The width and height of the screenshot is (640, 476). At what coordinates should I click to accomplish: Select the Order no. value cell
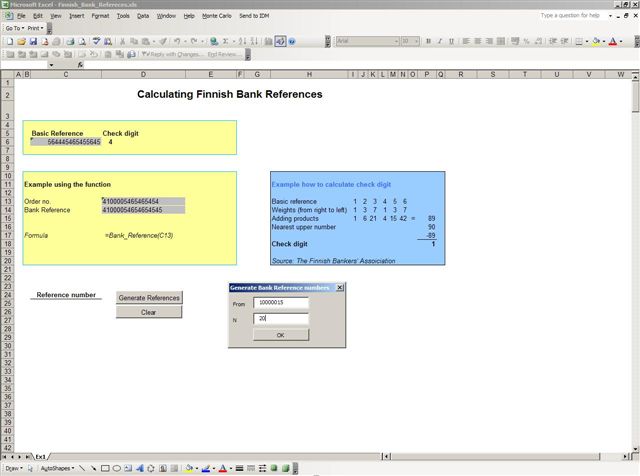143,201
